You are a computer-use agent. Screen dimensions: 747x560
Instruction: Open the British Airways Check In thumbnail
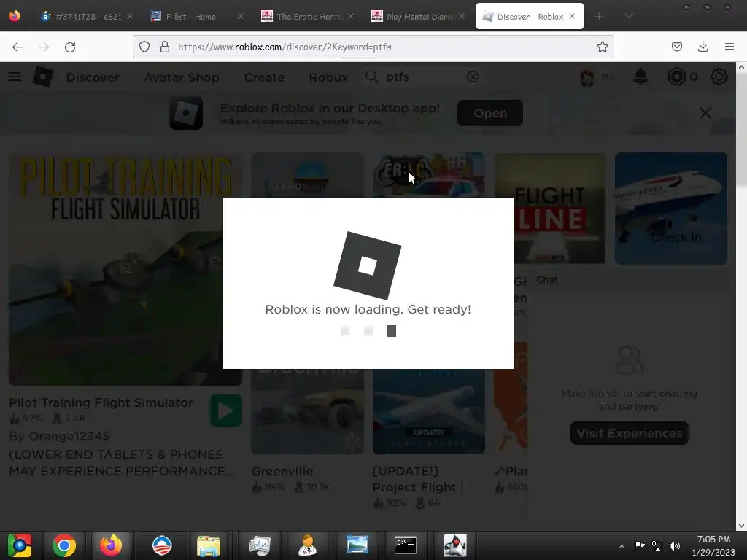click(x=671, y=208)
